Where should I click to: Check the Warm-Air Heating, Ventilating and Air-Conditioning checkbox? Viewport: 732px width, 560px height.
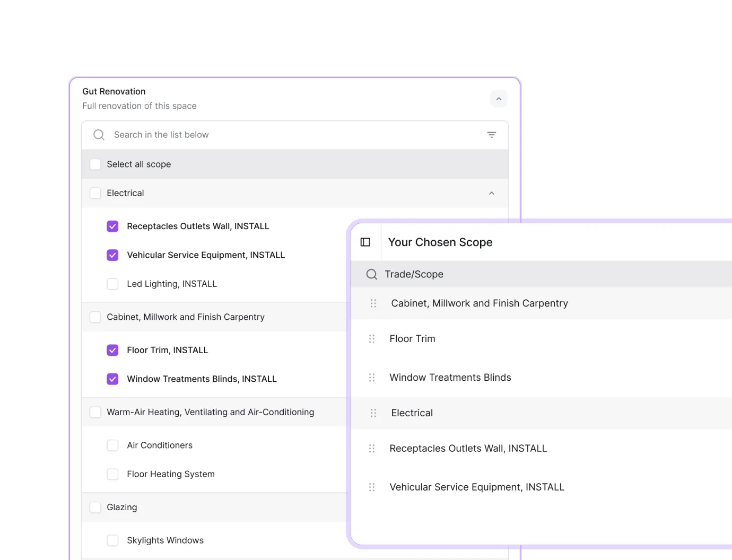coord(95,412)
